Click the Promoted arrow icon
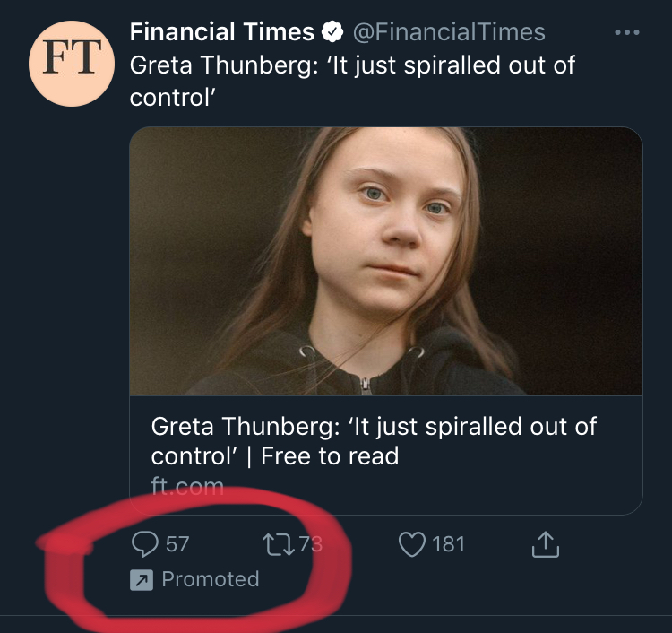 pyautogui.click(x=142, y=580)
